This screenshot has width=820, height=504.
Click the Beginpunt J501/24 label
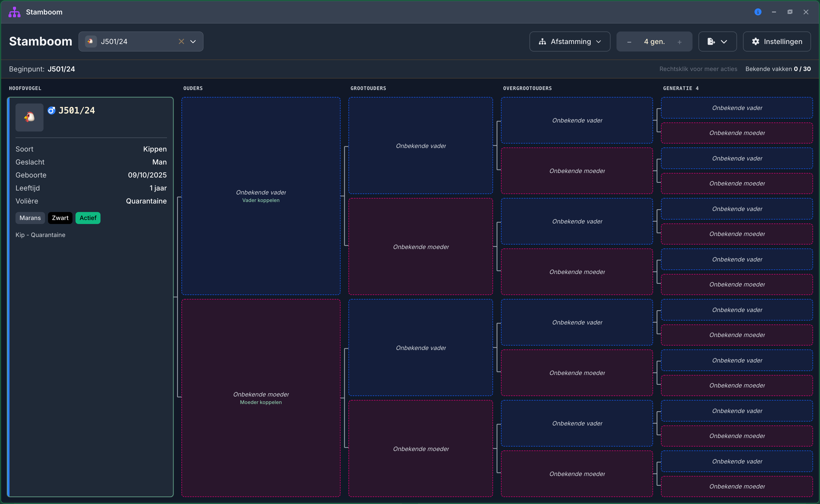[42, 69]
